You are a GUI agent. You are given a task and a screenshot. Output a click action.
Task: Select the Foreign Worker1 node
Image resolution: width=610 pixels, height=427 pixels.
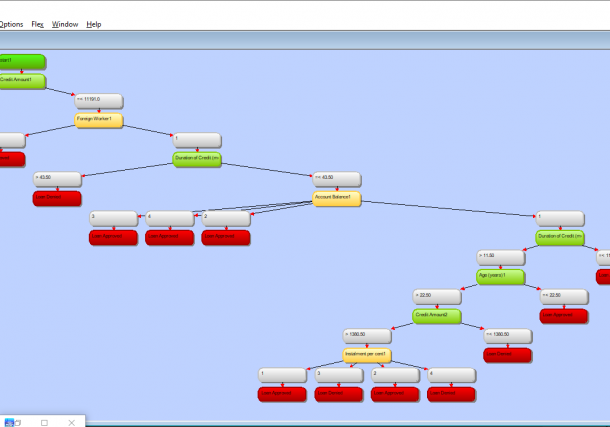[99, 120]
